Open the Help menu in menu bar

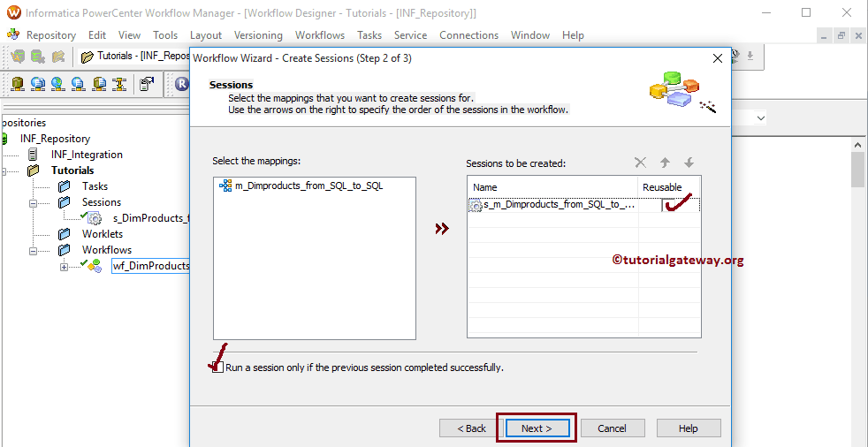coord(573,34)
